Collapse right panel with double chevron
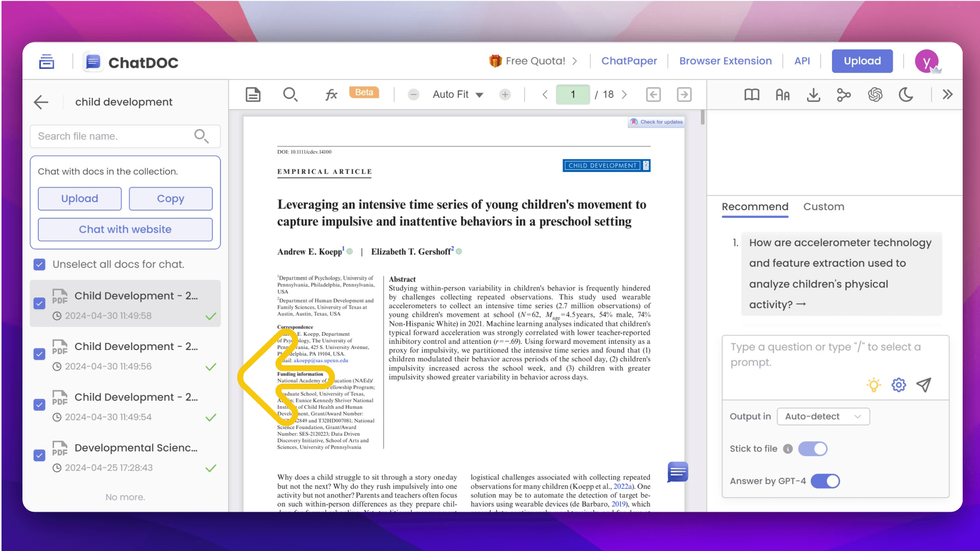The image size is (980, 551). (x=947, y=94)
